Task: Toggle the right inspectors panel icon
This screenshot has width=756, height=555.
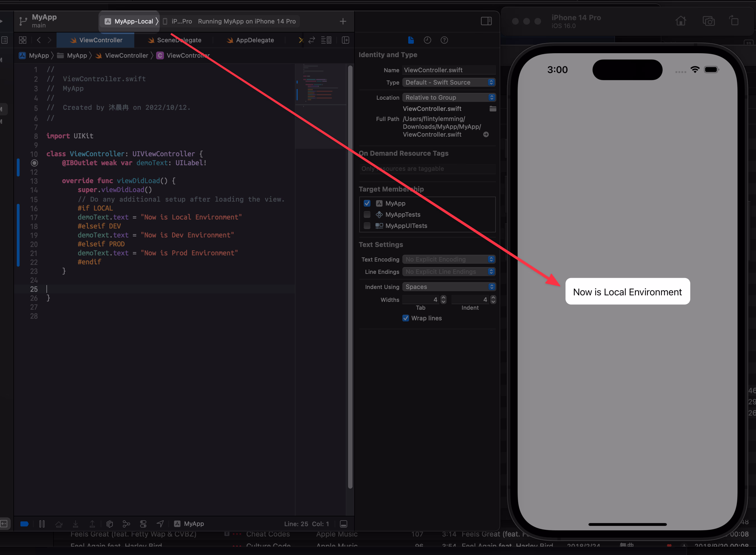Action: click(486, 21)
